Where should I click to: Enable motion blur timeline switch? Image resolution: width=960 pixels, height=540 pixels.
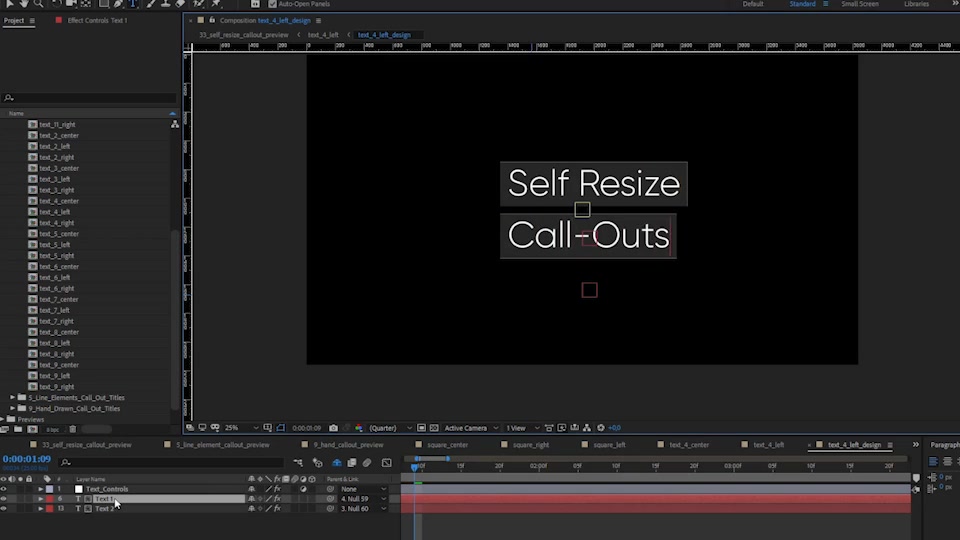367,463
